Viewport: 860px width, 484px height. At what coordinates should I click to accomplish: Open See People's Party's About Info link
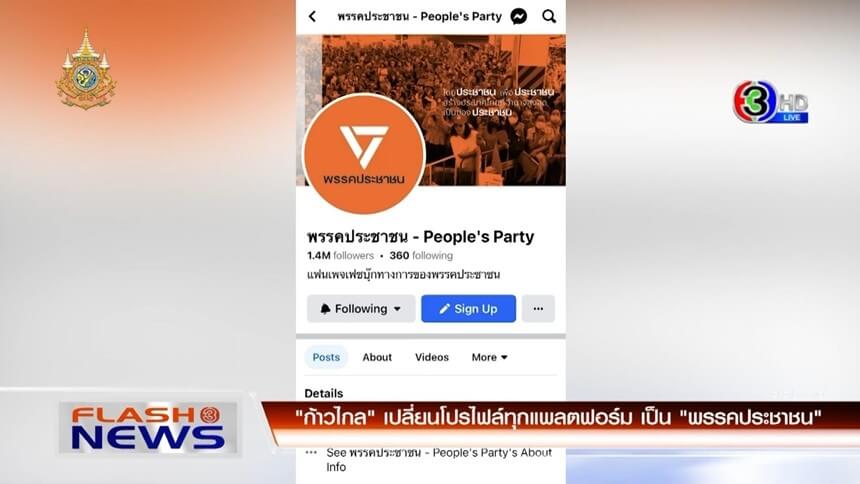coord(439,459)
